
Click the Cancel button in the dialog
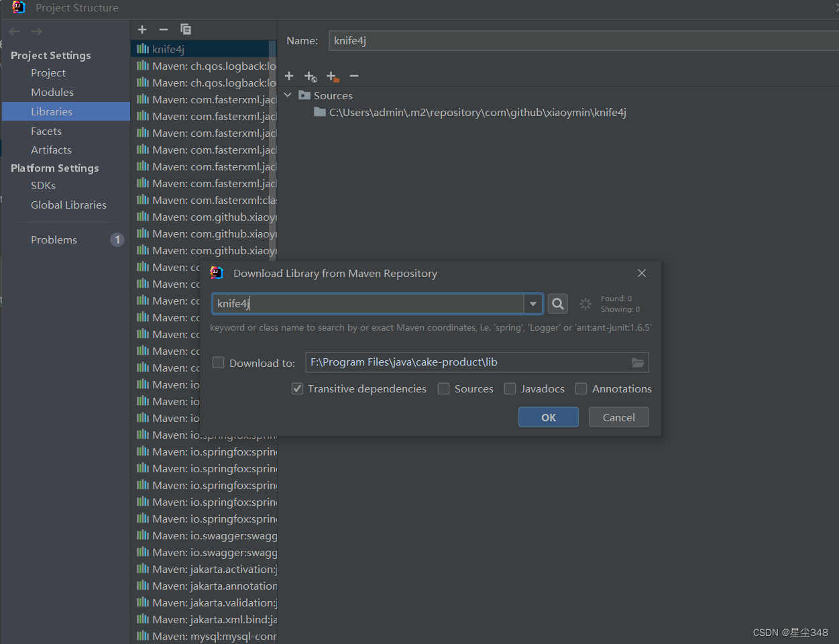click(x=618, y=417)
